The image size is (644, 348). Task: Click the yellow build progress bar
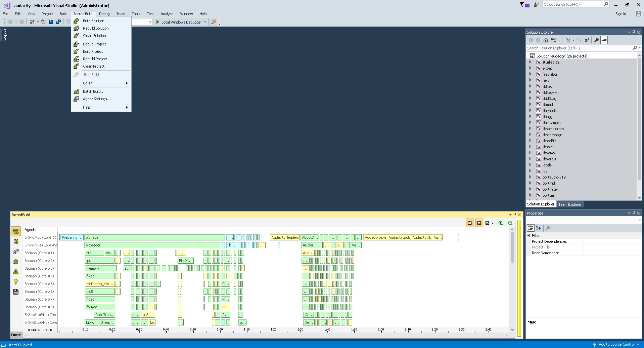click(x=519, y=278)
